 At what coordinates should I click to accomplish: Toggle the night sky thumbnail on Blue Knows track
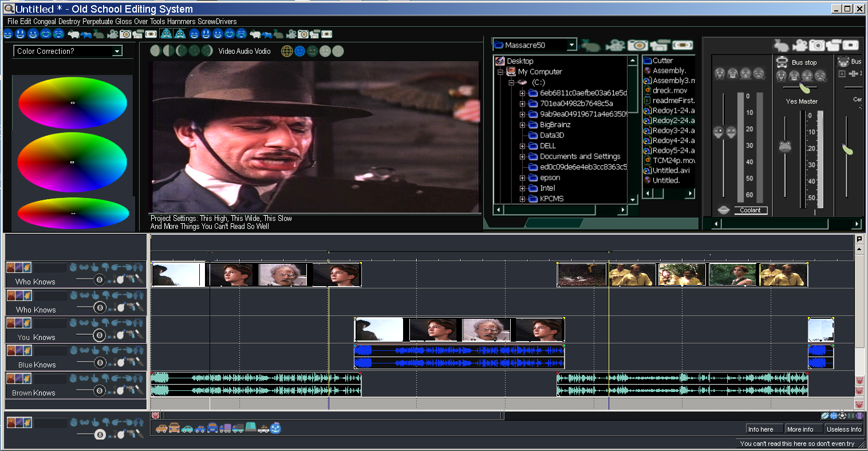click(19, 350)
